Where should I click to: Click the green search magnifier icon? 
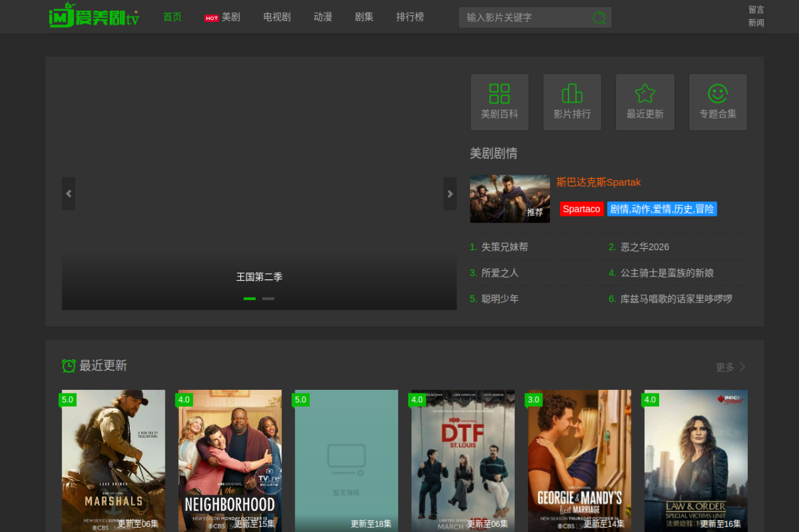pyautogui.click(x=599, y=17)
